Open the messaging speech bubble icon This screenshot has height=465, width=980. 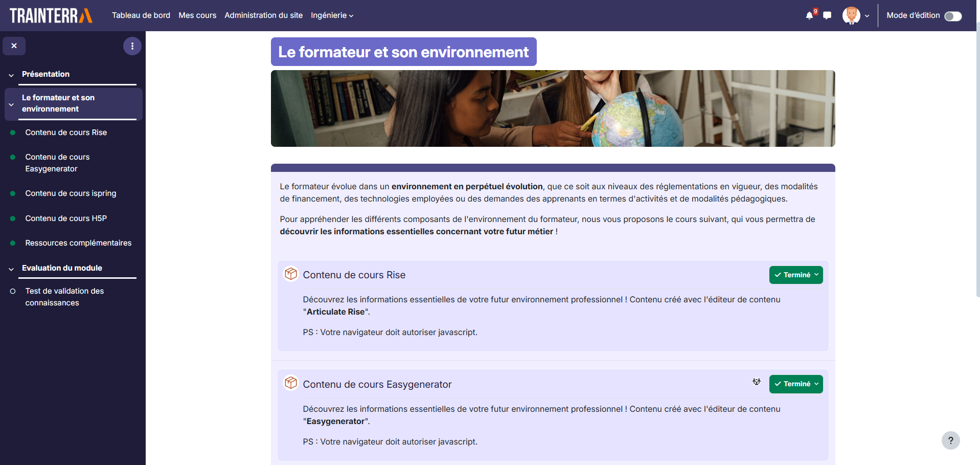(827, 15)
